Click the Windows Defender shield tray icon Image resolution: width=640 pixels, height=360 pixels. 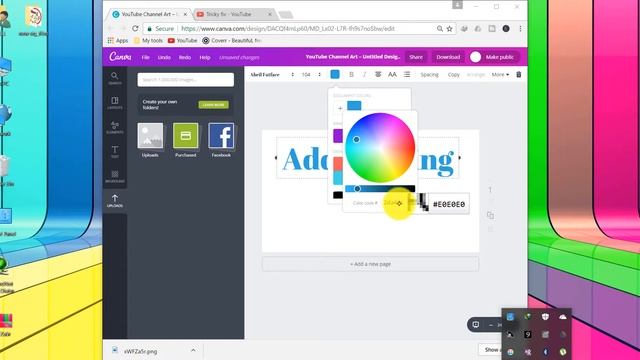[x=545, y=317]
